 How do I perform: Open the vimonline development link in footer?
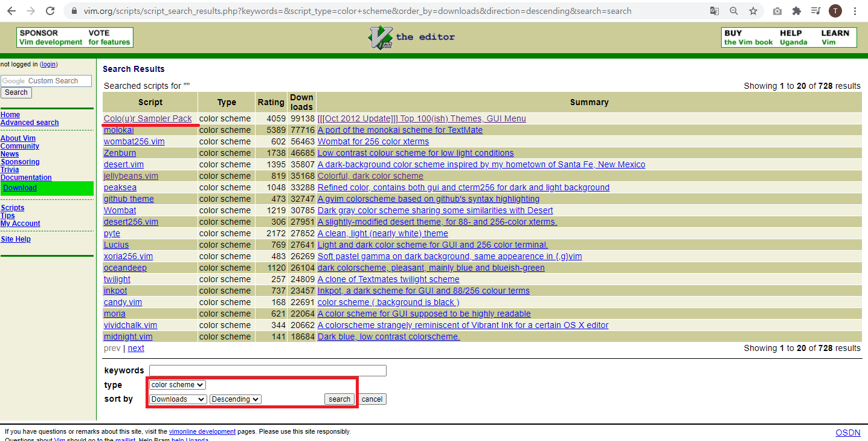pos(202,431)
